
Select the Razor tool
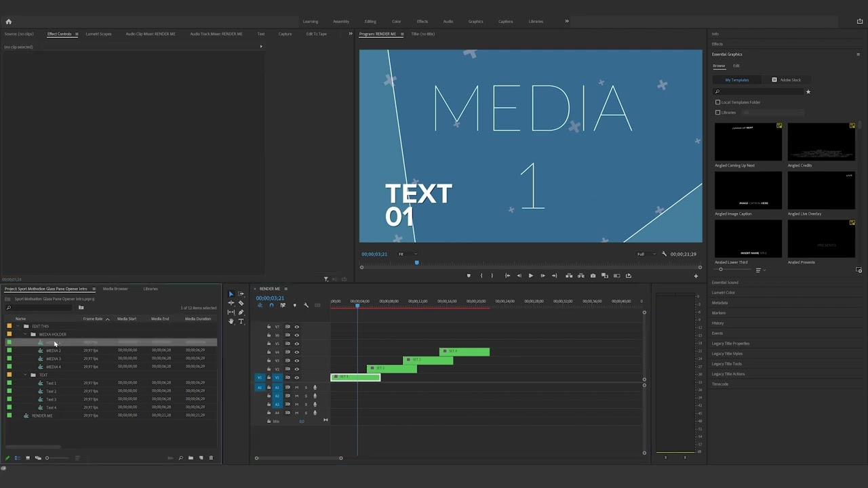coord(241,303)
